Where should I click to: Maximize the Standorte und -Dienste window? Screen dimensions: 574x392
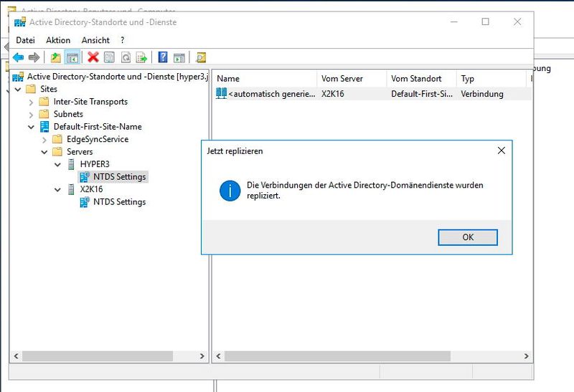(x=485, y=22)
